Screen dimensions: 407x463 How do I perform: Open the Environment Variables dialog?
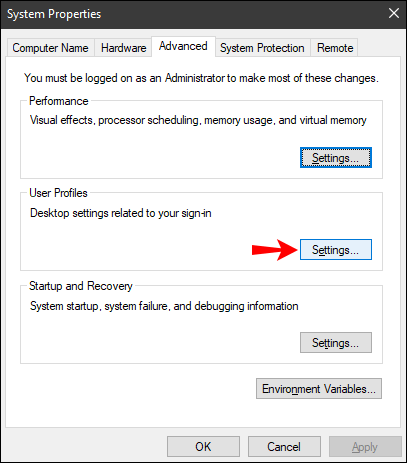(x=319, y=389)
